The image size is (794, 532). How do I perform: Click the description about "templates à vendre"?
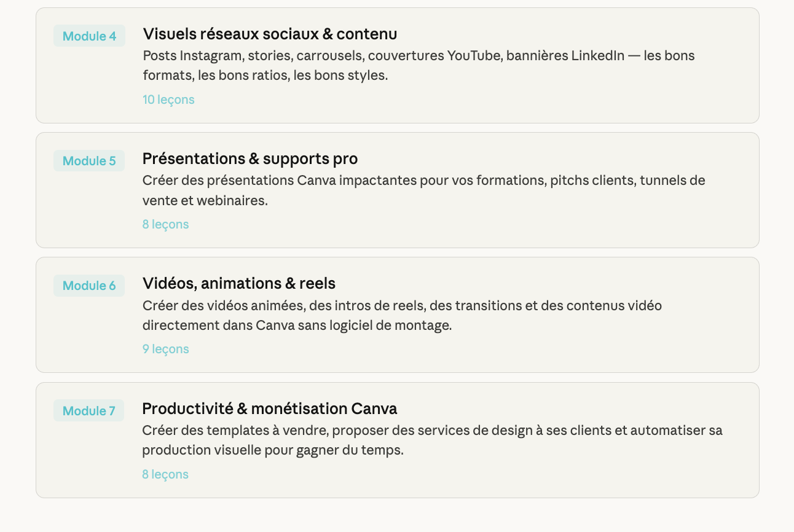click(x=431, y=440)
